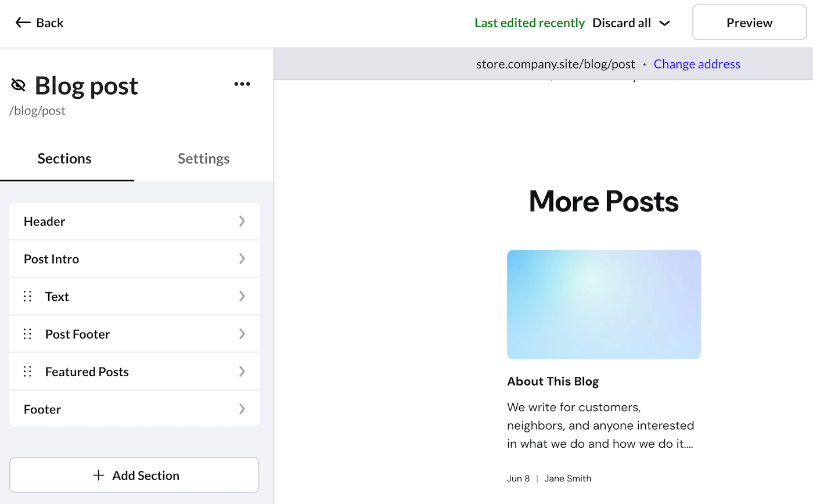The image size is (813, 504).
Task: Click the drag handle on Featured Posts
Action: [27, 372]
